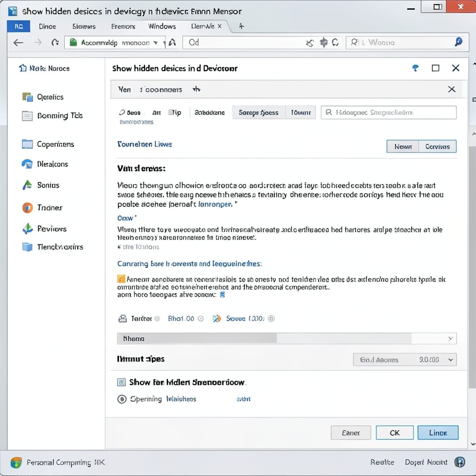This screenshot has width=476, height=476.
Task: Click the blue help icon in dialog header
Action: (x=415, y=68)
